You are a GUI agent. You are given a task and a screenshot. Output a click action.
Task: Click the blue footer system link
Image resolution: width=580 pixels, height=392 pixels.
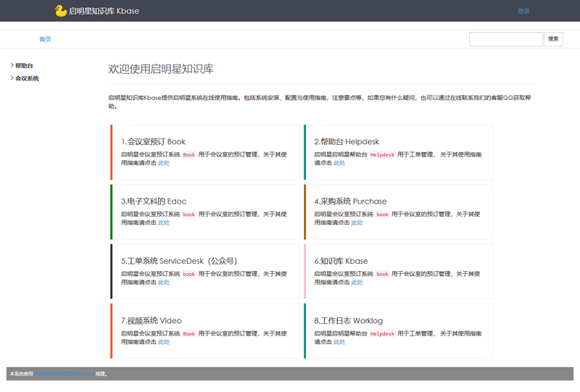point(64,374)
